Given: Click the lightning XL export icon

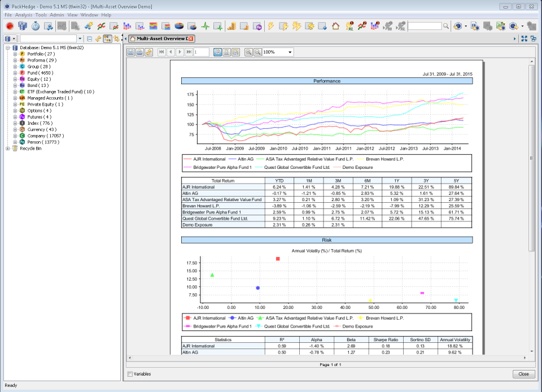Looking at the screenshot, I should click(349, 26).
